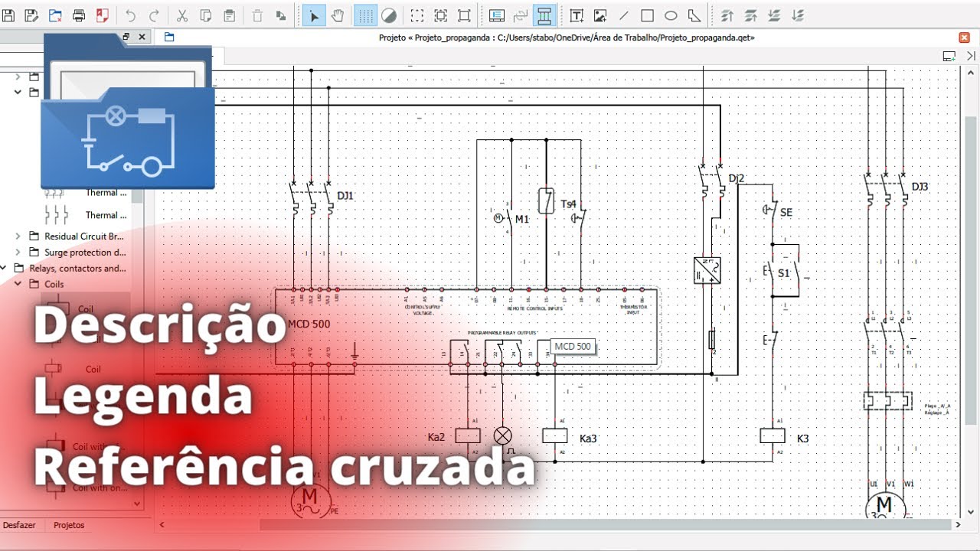Expand the topmost collapsed tree folder
Screen dimensions: 980x551
click(18, 77)
